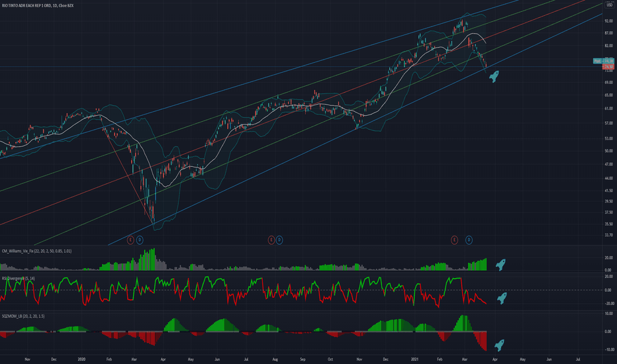Open the earnings E marker near March 2020
Image resolution: width=617 pixels, height=364 pixels.
[130, 240]
